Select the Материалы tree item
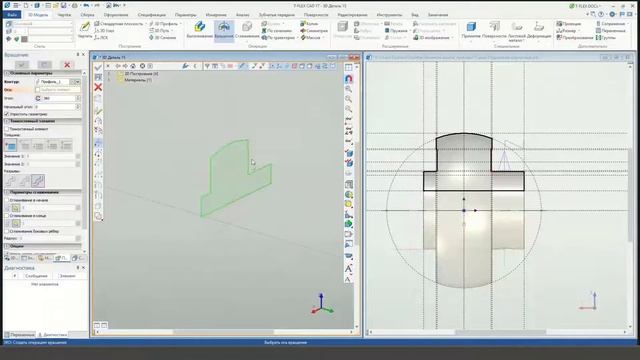The width and height of the screenshot is (640, 360). click(138, 80)
